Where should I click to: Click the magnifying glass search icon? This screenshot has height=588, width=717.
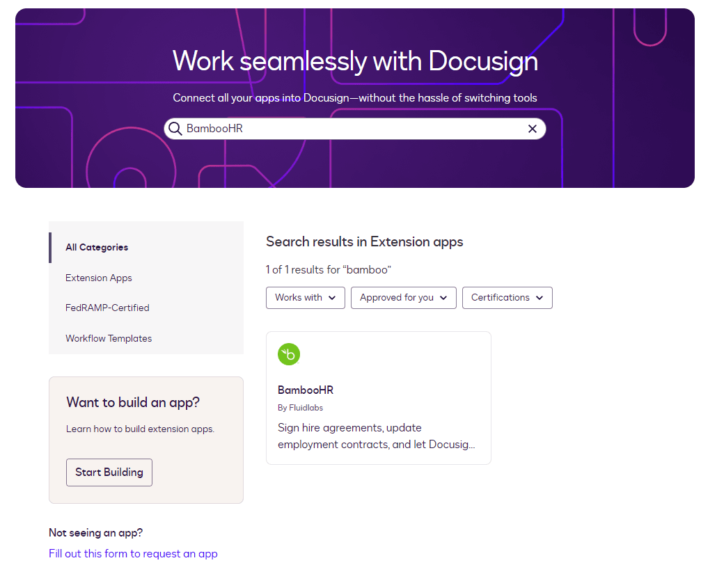pos(175,129)
